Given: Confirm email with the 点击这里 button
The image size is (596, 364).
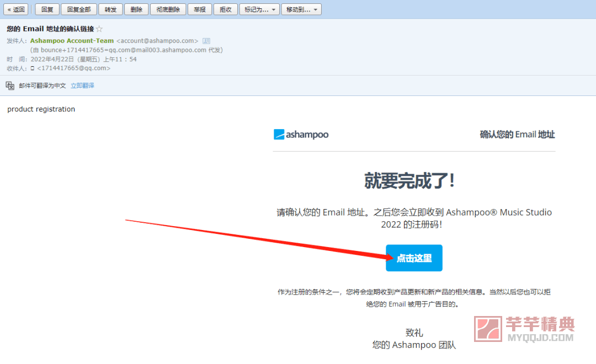Looking at the screenshot, I should click(x=414, y=258).
